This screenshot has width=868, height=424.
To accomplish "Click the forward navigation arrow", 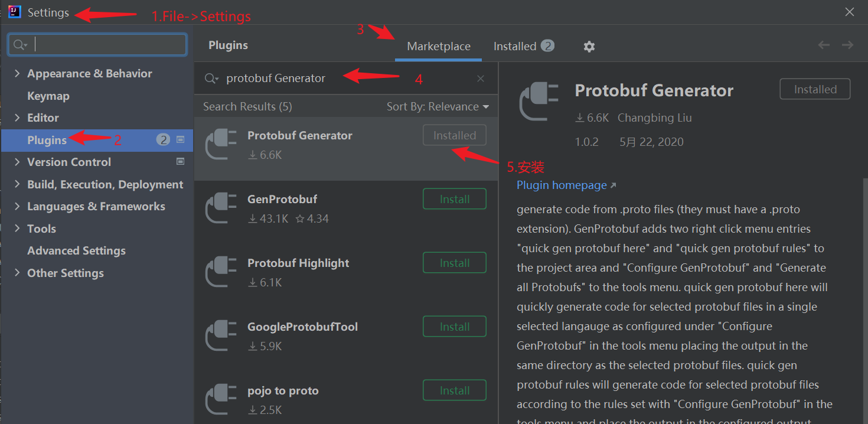I will click(x=847, y=44).
